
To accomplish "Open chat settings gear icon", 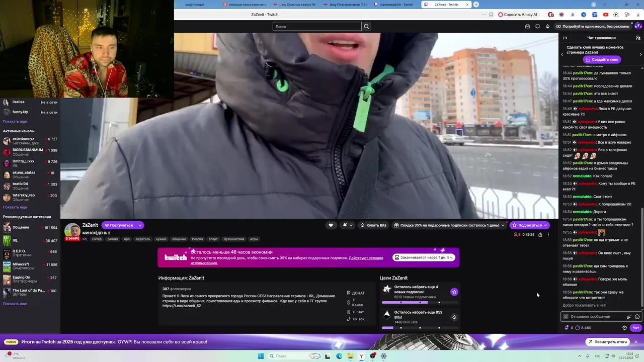I will 624,328.
